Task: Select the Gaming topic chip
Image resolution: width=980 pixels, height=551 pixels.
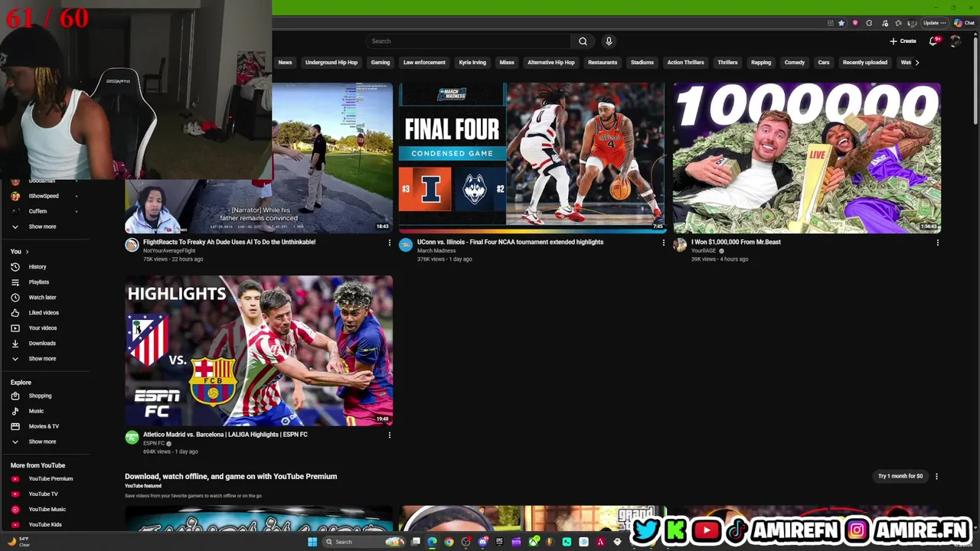Action: (x=381, y=63)
